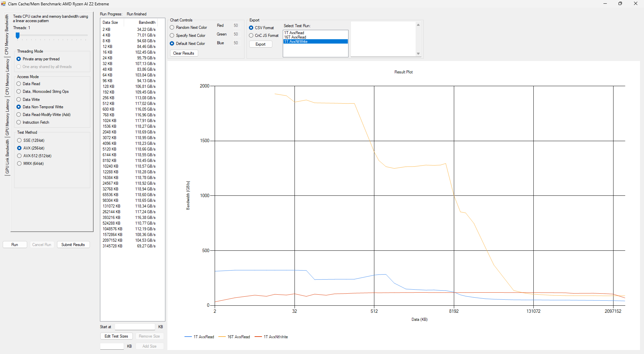This screenshot has height=354, width=644.
Task: Switch to GPU Memory Latency tab
Action: tap(7, 117)
